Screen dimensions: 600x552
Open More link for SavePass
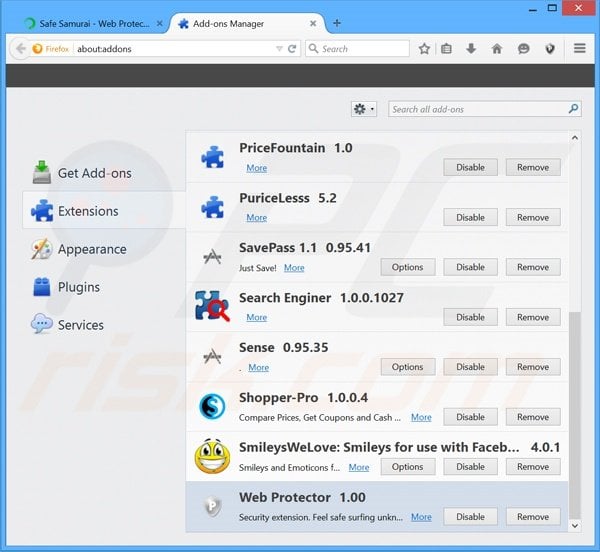point(294,268)
